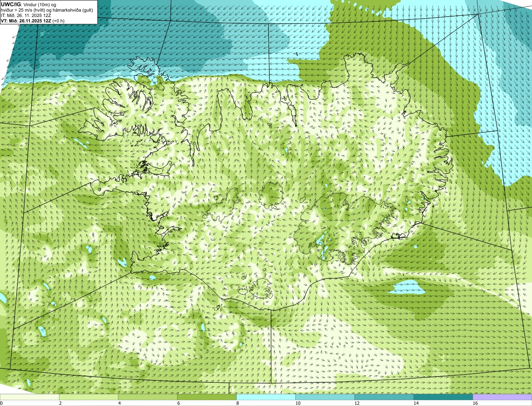The width and height of the screenshot is (532, 406).
Task: Click the title line "UWC/IG: Vindur (10m) og"
Action: pyautogui.click(x=28, y=5)
